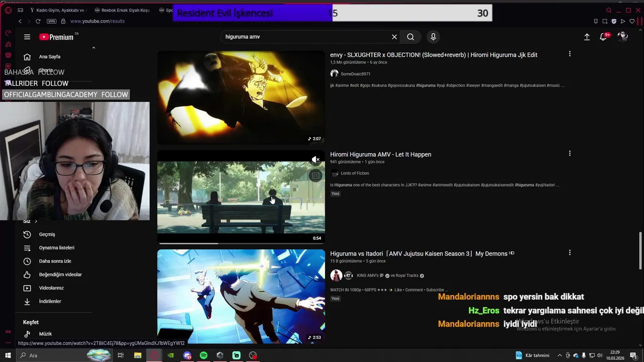Click the magnifier search button

pyautogui.click(x=411, y=37)
